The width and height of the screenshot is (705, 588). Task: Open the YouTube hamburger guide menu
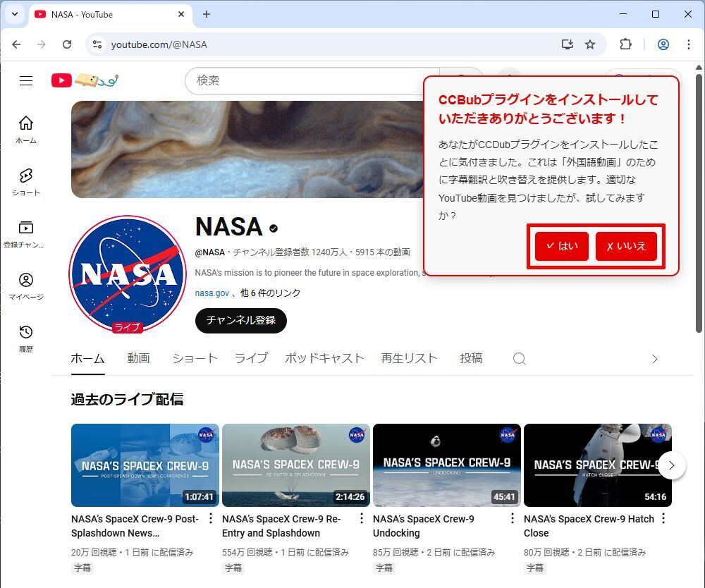[26, 80]
